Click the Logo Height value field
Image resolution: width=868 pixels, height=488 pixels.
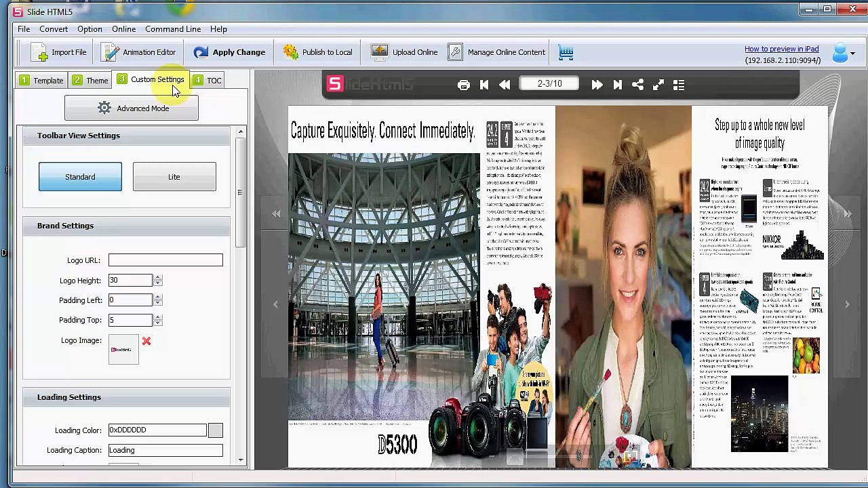click(130, 280)
